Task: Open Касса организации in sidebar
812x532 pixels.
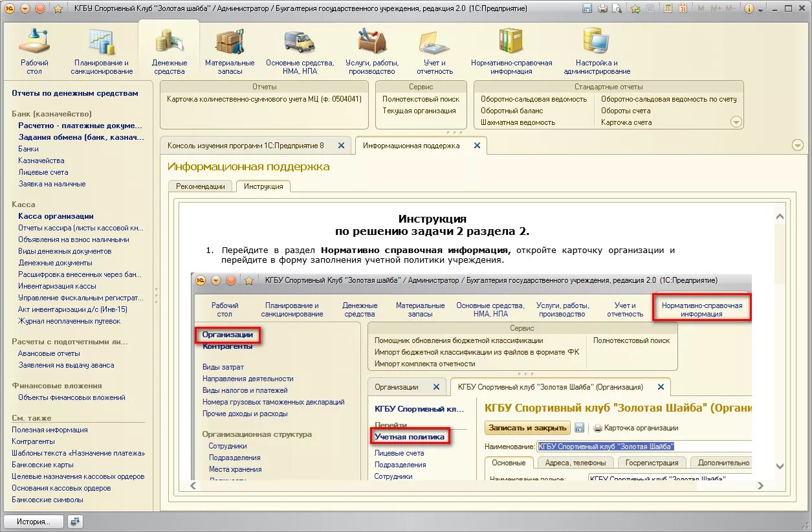Action: [x=56, y=216]
